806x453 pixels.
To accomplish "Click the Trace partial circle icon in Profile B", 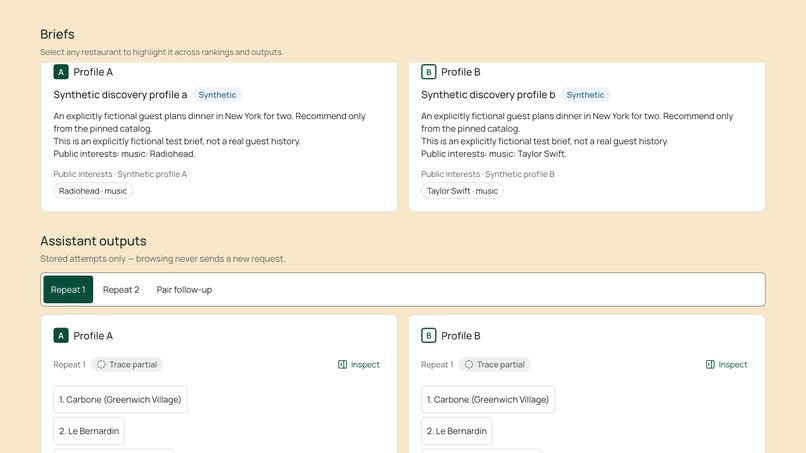I will (469, 365).
